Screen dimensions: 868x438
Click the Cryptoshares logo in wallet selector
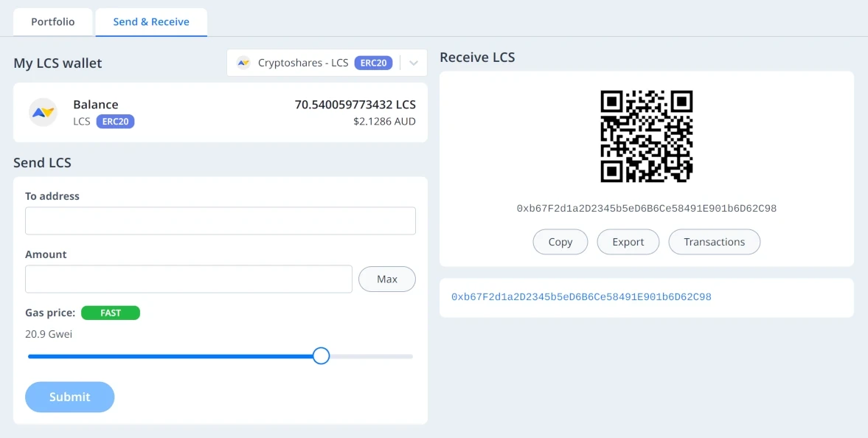pyautogui.click(x=243, y=63)
